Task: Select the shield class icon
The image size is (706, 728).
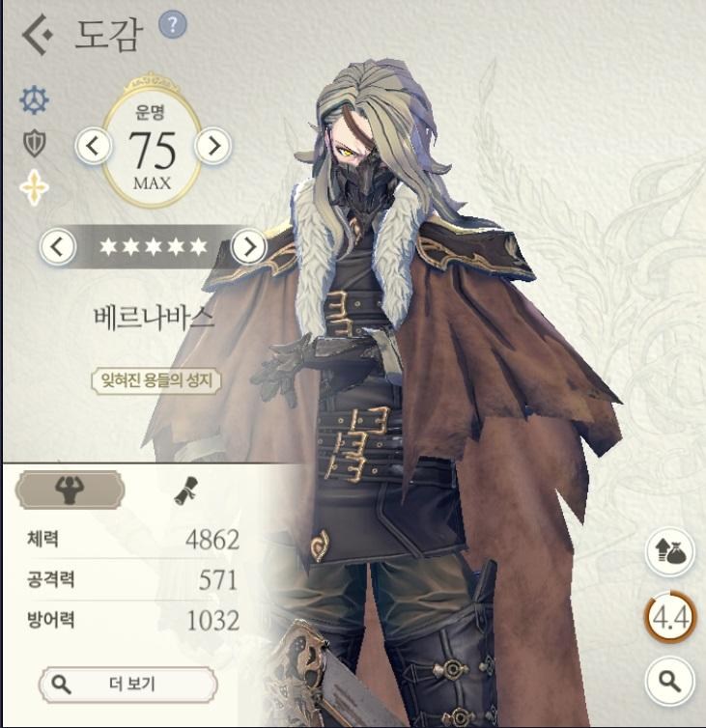Action: (x=35, y=144)
